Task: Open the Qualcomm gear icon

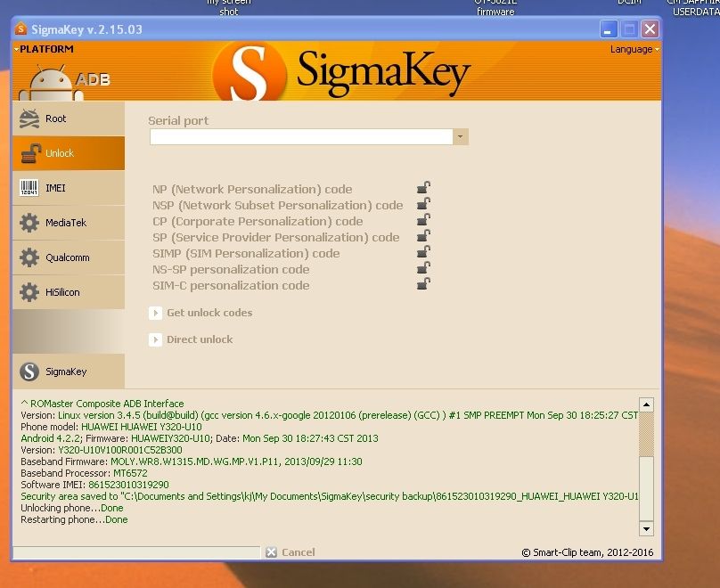Action: coord(29,257)
